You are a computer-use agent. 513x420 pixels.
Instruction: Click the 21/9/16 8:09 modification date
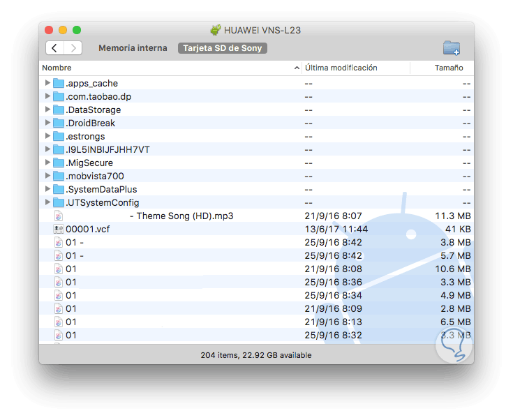334,308
